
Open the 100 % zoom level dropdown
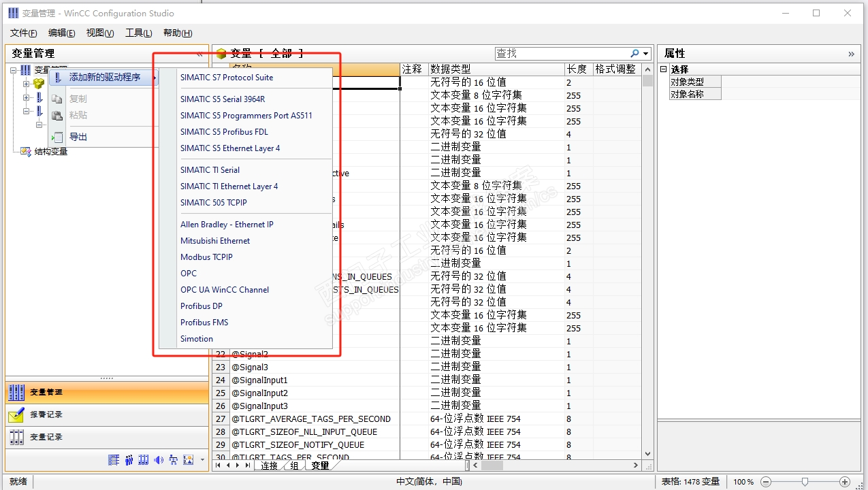(743, 481)
